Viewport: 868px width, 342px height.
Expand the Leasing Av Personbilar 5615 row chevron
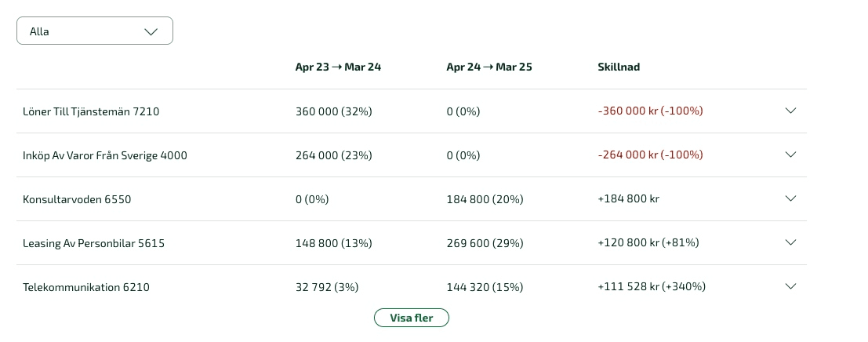coord(790,242)
